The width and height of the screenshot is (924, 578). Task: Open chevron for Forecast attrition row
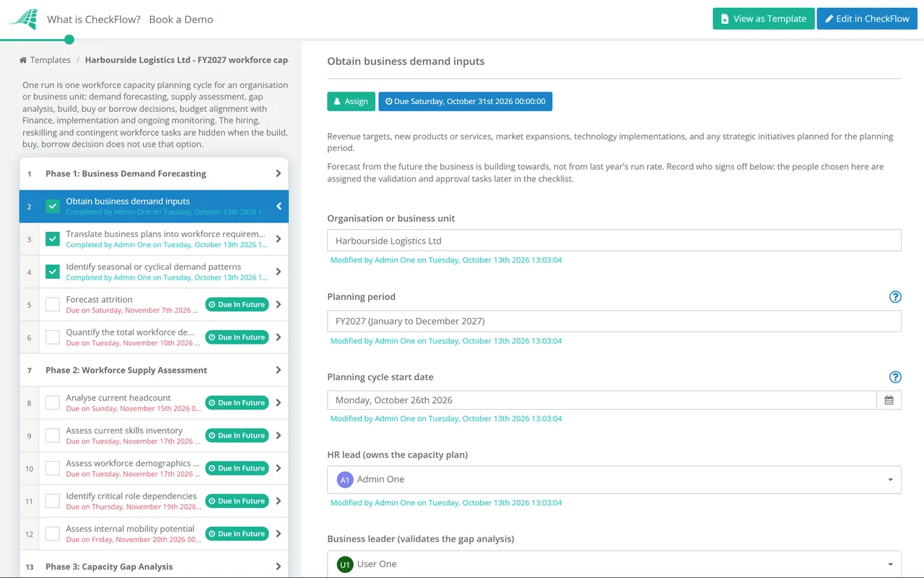pyautogui.click(x=279, y=305)
